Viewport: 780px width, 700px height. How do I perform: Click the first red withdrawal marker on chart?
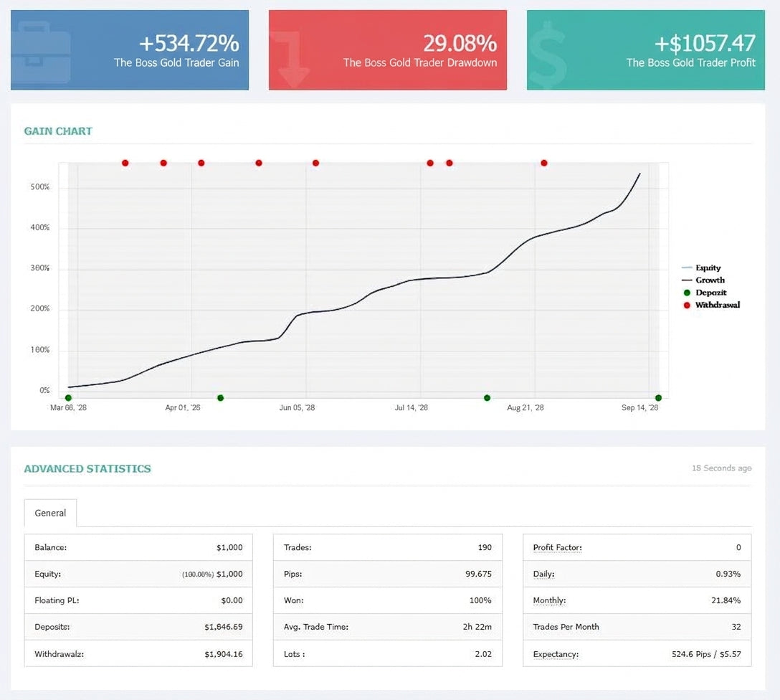(125, 164)
